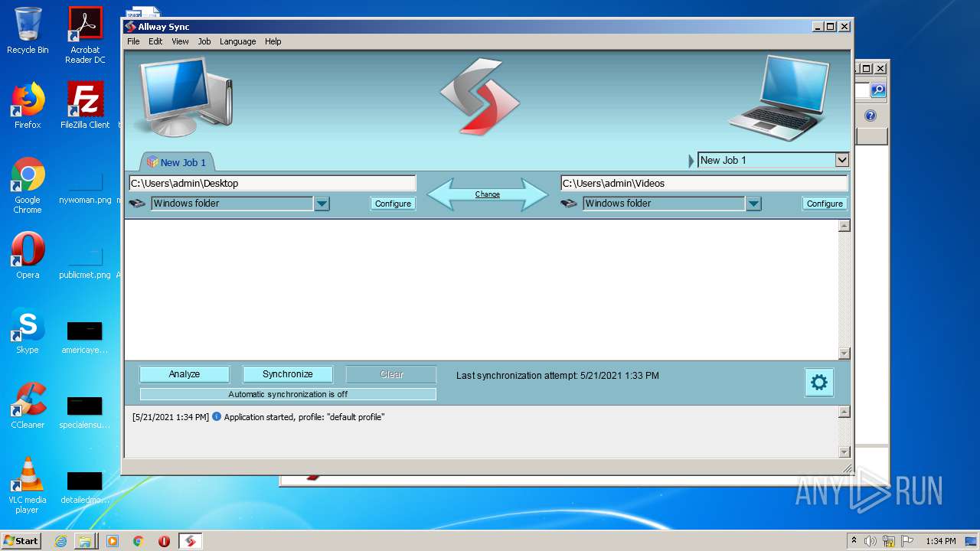
Task: Click the taskbar clock showing 1:34 PM
Action: tap(941, 541)
